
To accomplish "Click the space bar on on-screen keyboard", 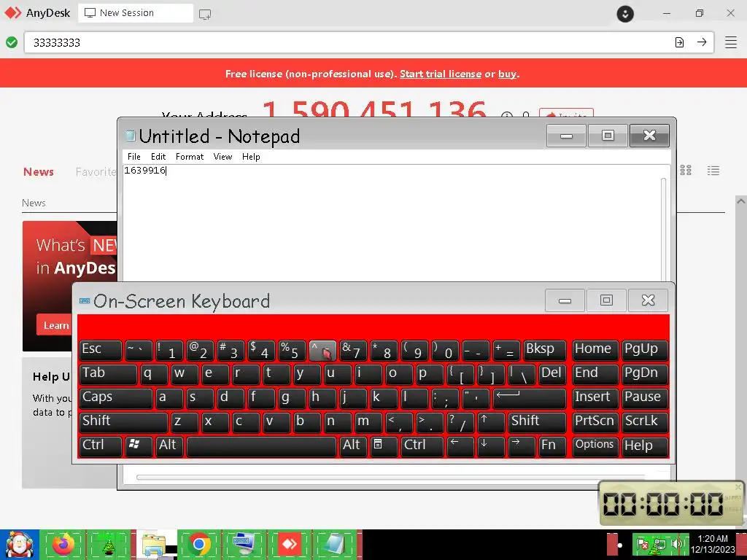I will [262, 446].
